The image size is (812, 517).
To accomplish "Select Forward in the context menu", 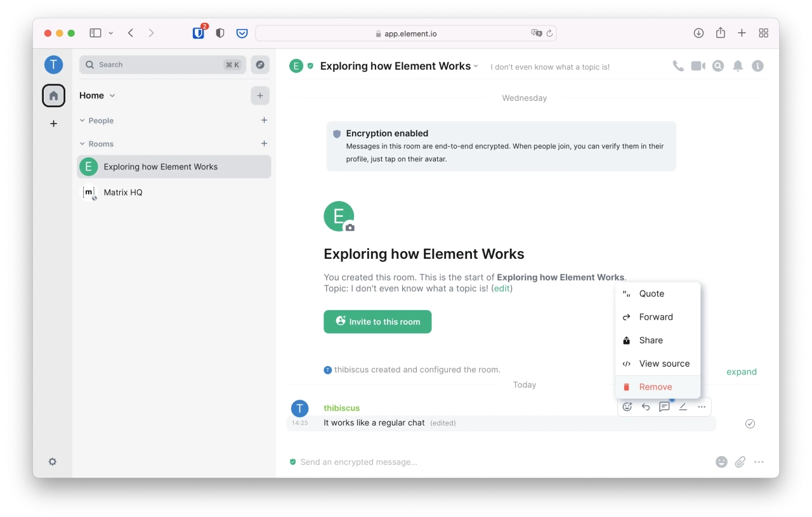I will (656, 317).
